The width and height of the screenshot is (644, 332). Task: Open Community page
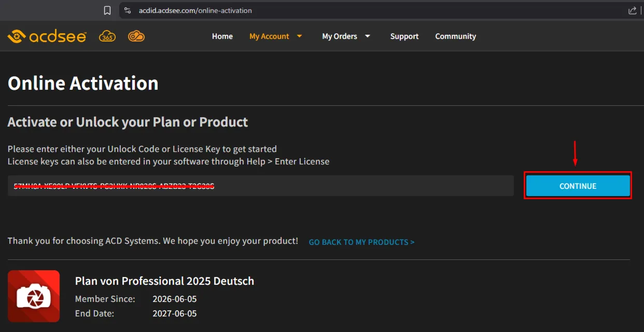click(x=456, y=36)
